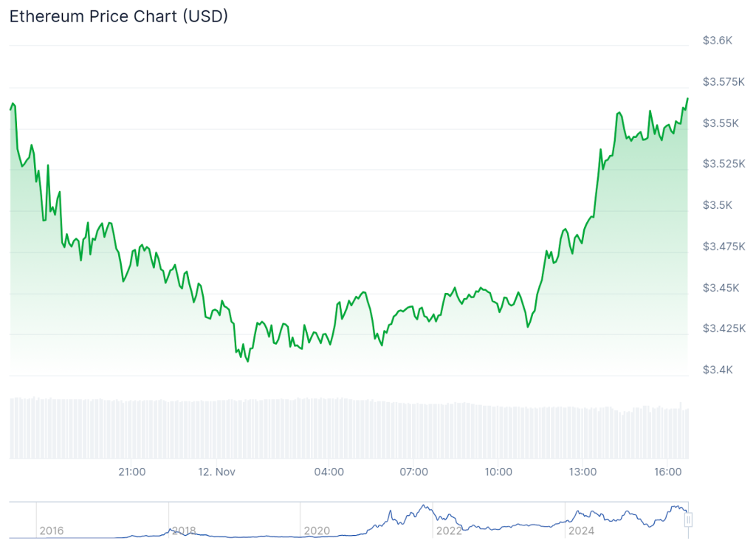Click the range navigator handle icon
The image size is (756, 552).
(688, 520)
